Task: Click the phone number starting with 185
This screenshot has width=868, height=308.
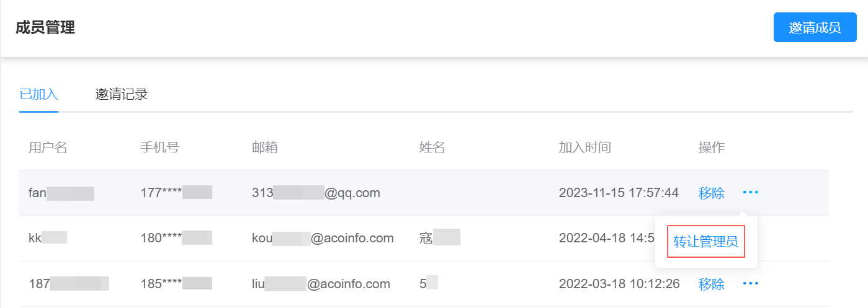Action: click(176, 284)
